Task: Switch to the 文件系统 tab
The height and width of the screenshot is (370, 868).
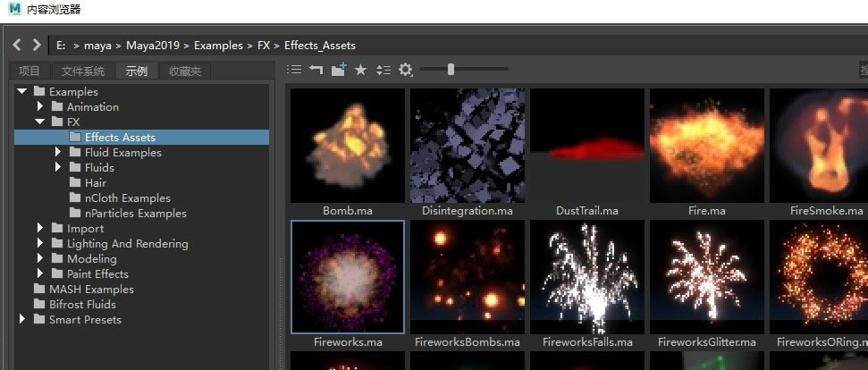Action: tap(83, 71)
